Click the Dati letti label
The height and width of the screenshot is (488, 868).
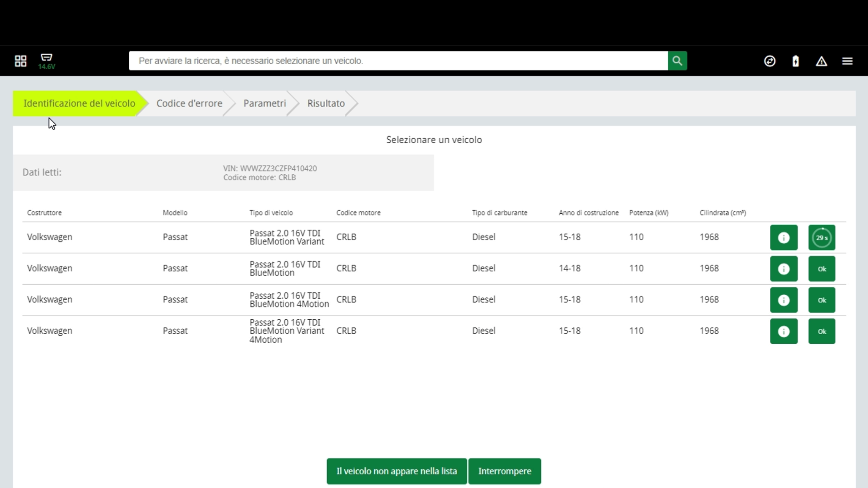click(42, 172)
